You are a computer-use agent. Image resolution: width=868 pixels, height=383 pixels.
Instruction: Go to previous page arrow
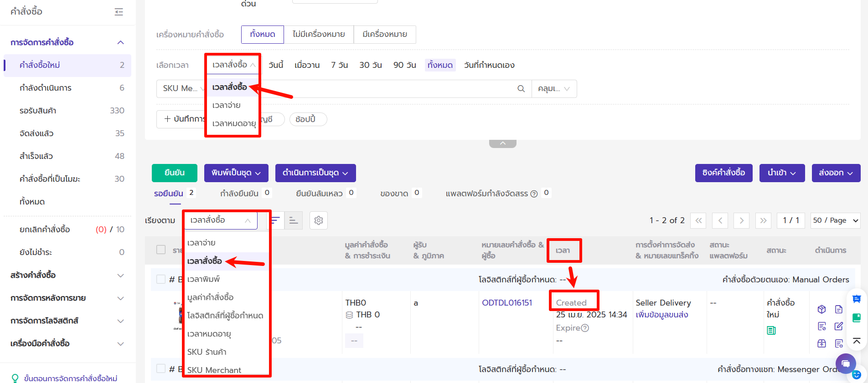coord(720,220)
